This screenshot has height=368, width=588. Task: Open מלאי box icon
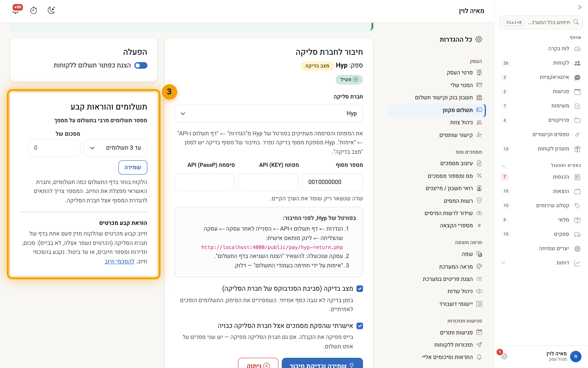coord(577,220)
